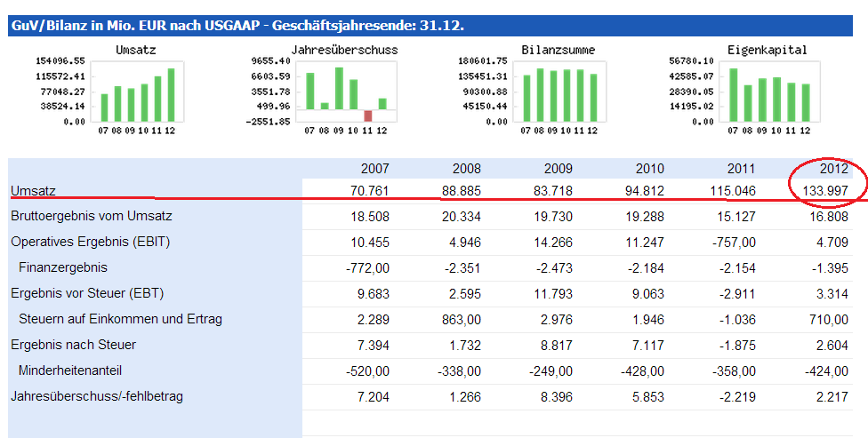Click the Jahresüberschuss/-fehlbetrag row label

[97, 396]
